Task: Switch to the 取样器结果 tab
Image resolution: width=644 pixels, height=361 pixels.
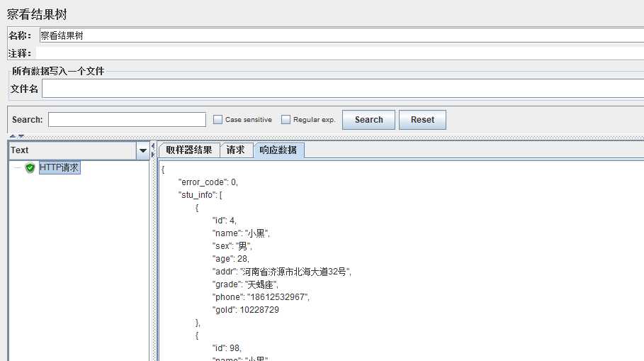Action: pos(189,150)
